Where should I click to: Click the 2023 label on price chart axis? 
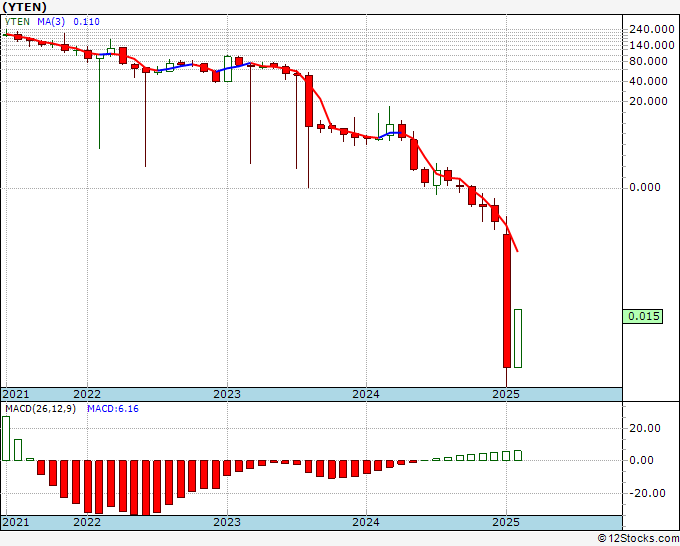pos(227,394)
